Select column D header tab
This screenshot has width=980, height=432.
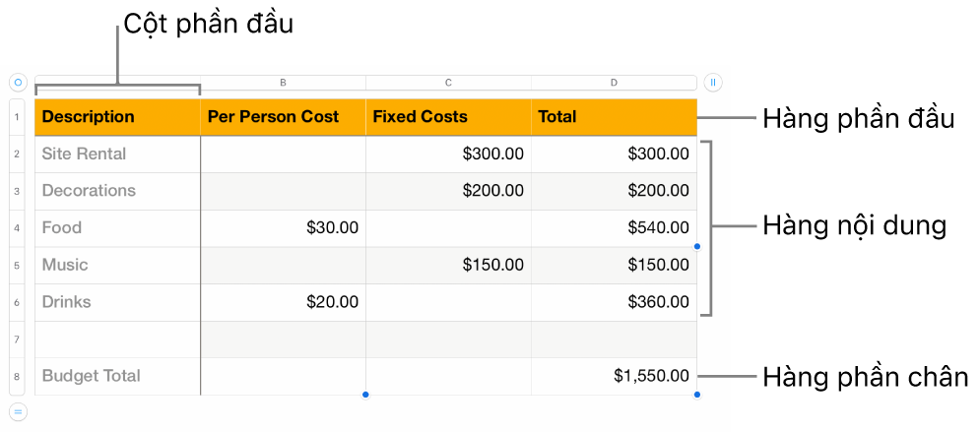click(614, 83)
